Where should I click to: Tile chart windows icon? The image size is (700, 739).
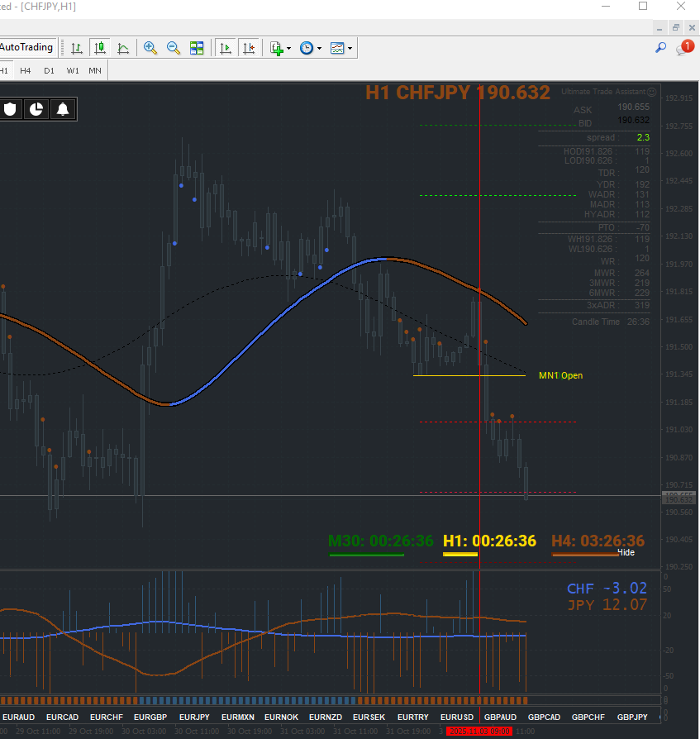(197, 48)
